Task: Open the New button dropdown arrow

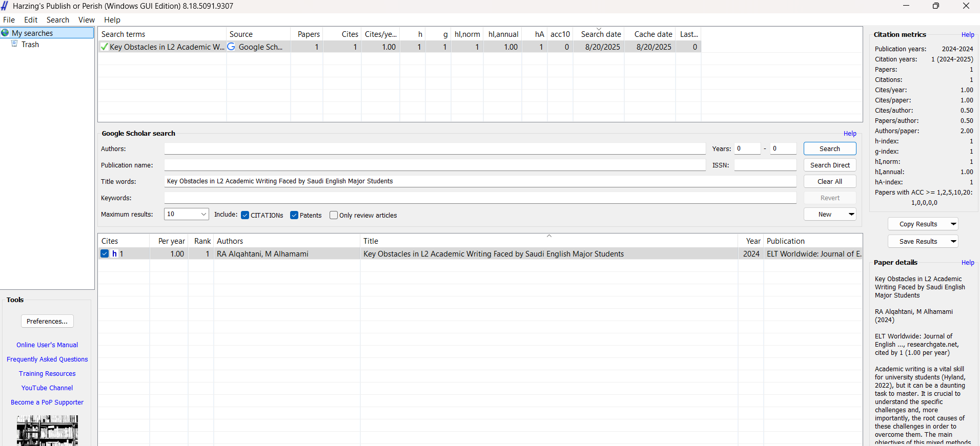Action: point(851,214)
